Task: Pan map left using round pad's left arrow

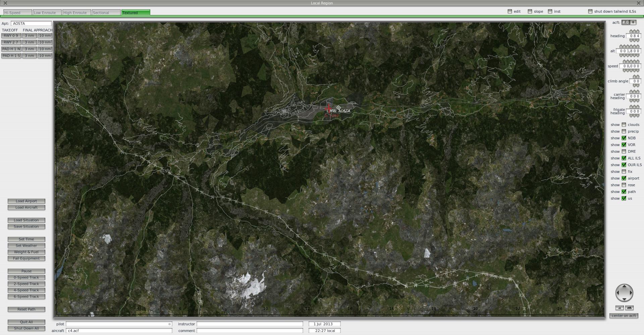Action: click(x=618, y=293)
